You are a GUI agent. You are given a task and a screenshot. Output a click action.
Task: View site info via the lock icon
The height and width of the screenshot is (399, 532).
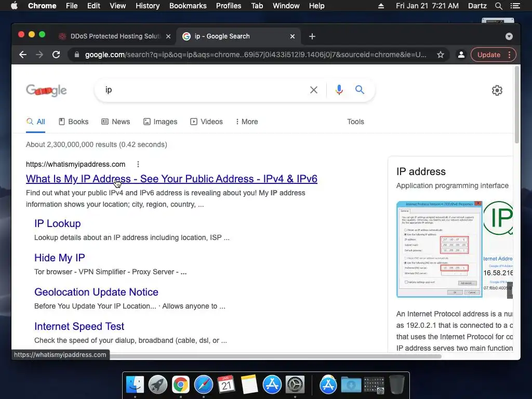point(77,55)
